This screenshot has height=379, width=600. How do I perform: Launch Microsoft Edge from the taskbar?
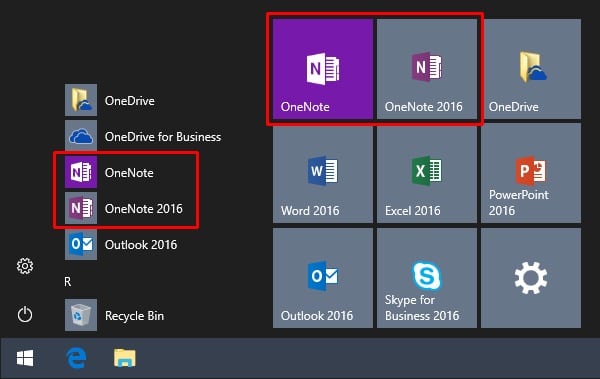point(76,358)
